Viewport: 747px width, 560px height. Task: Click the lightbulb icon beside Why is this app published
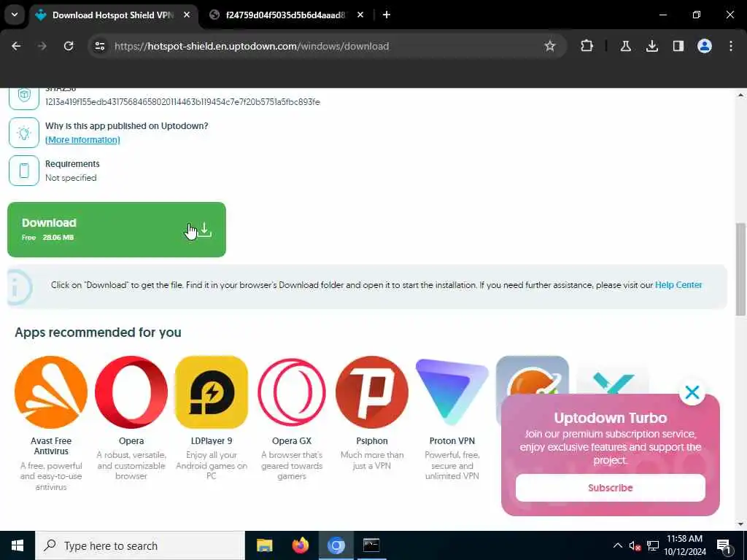[24, 133]
